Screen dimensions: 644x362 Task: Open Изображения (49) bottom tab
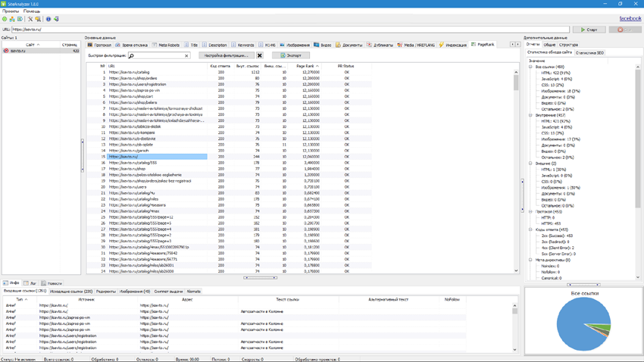coord(135,292)
